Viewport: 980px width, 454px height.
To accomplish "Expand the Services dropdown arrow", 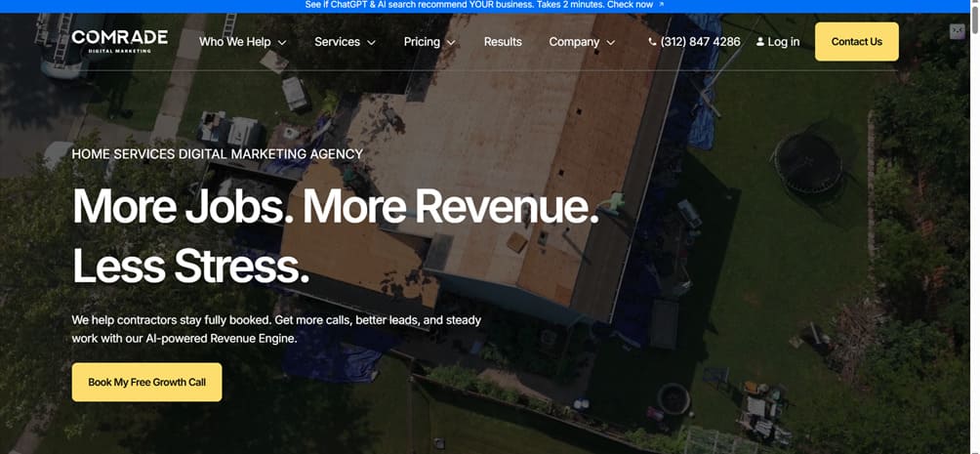I will 371,43.
